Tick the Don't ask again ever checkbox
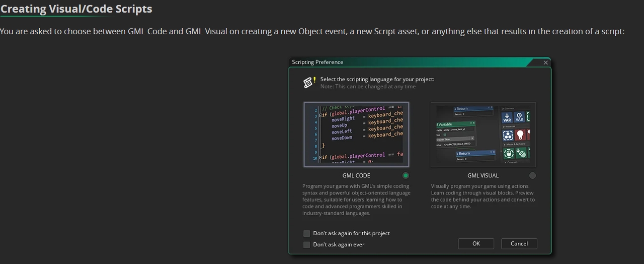This screenshot has width=644, height=264. [x=306, y=244]
